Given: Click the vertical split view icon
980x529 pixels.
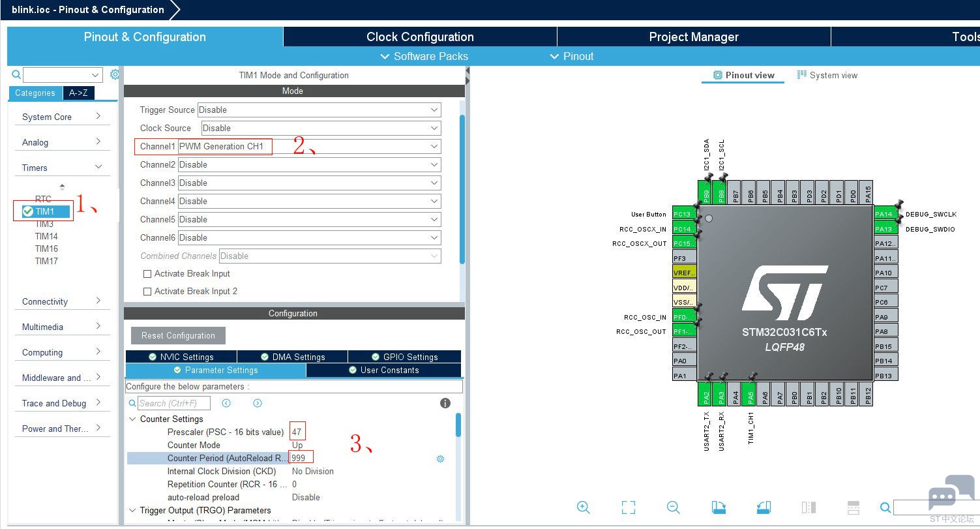Looking at the screenshot, I should click(809, 507).
